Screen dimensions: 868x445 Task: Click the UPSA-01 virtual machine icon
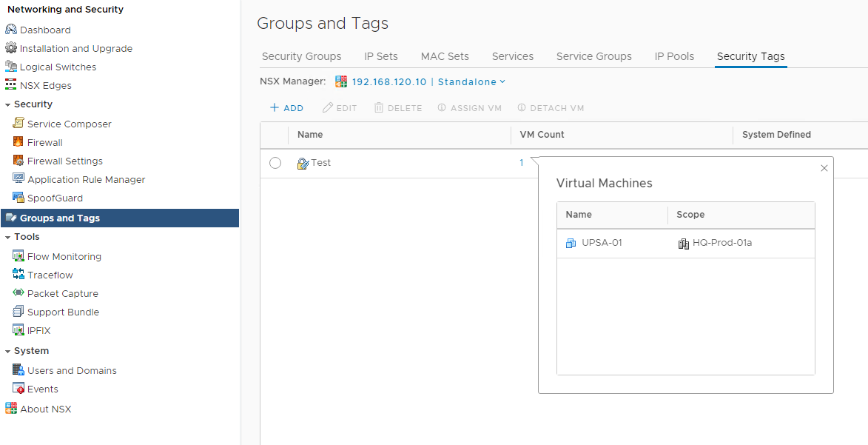pyautogui.click(x=571, y=243)
